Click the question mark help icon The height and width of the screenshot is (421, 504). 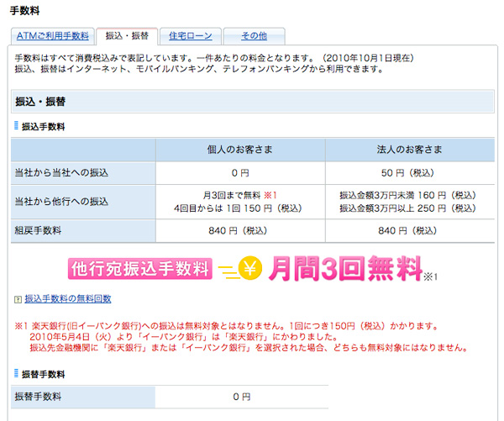(18, 299)
